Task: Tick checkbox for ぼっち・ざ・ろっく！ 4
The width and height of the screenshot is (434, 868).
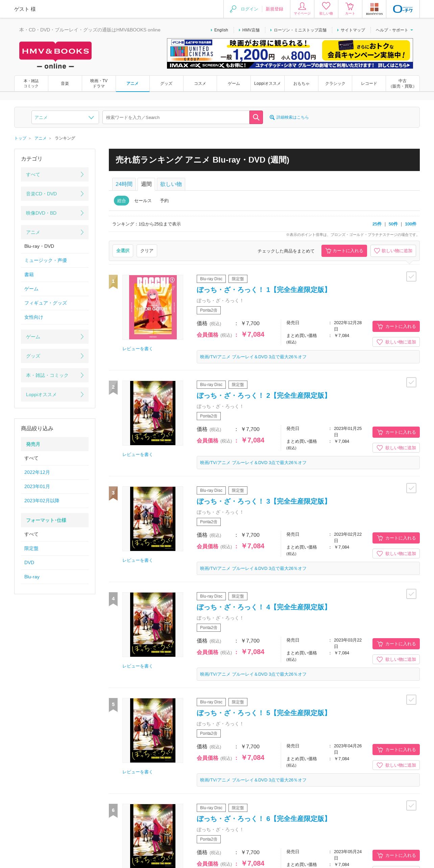Action: pyautogui.click(x=411, y=594)
